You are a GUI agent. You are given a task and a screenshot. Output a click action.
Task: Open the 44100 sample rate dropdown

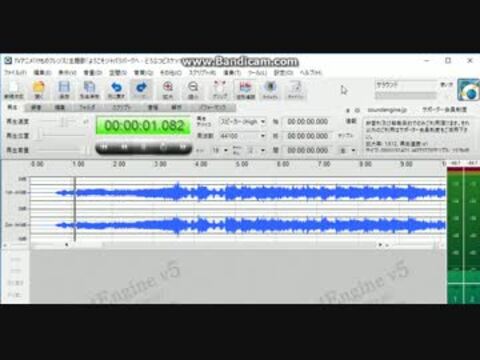(242, 136)
